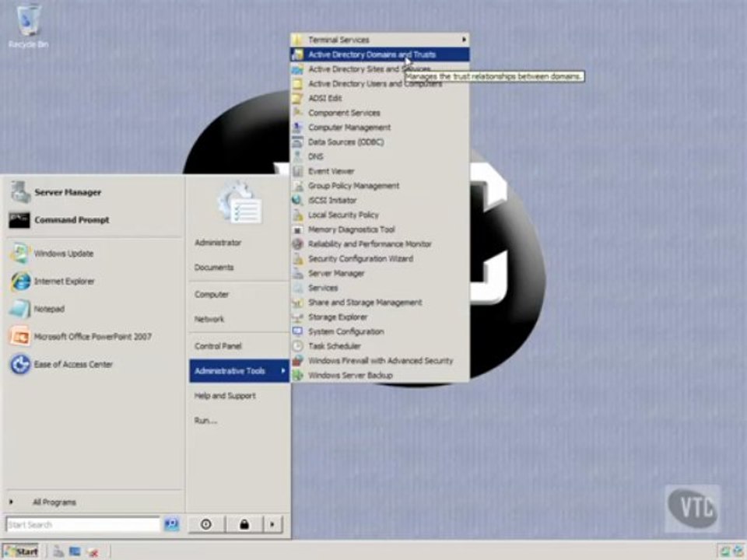Lock the computer with the padlock button
The height and width of the screenshot is (560, 747).
point(244,524)
